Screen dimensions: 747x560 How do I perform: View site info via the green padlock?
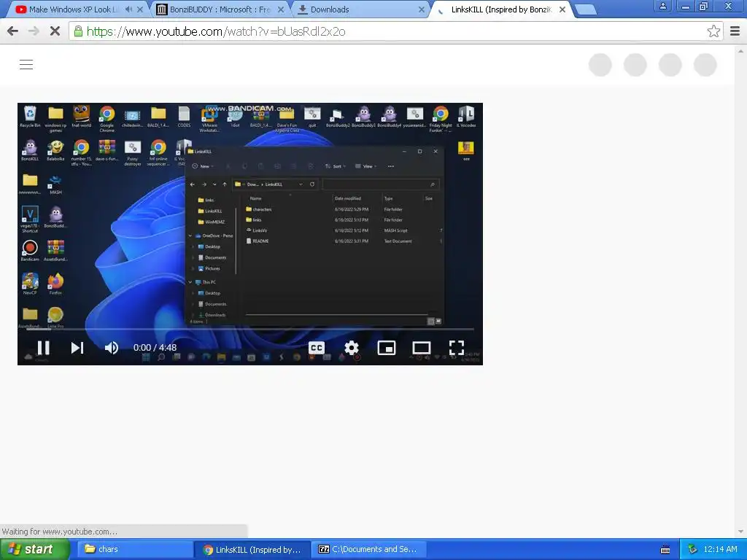[x=78, y=31]
